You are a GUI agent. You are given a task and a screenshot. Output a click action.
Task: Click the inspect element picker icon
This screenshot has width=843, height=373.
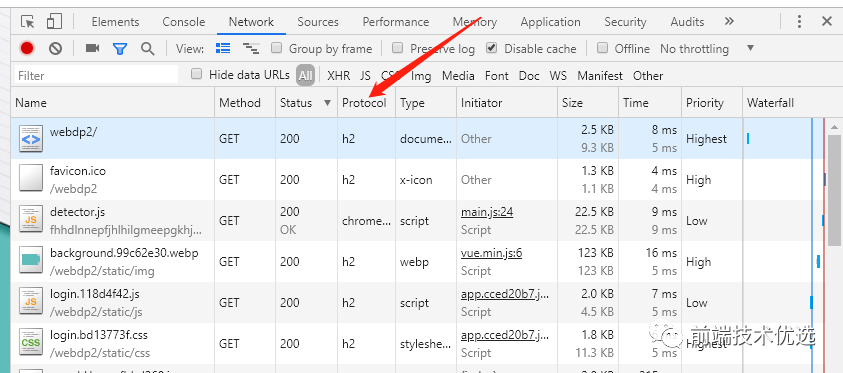27,21
